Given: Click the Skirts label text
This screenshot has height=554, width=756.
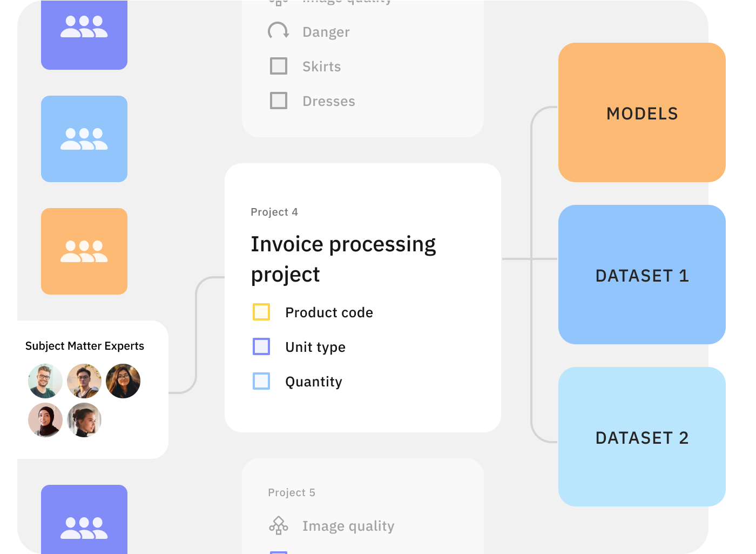Looking at the screenshot, I should (x=322, y=66).
